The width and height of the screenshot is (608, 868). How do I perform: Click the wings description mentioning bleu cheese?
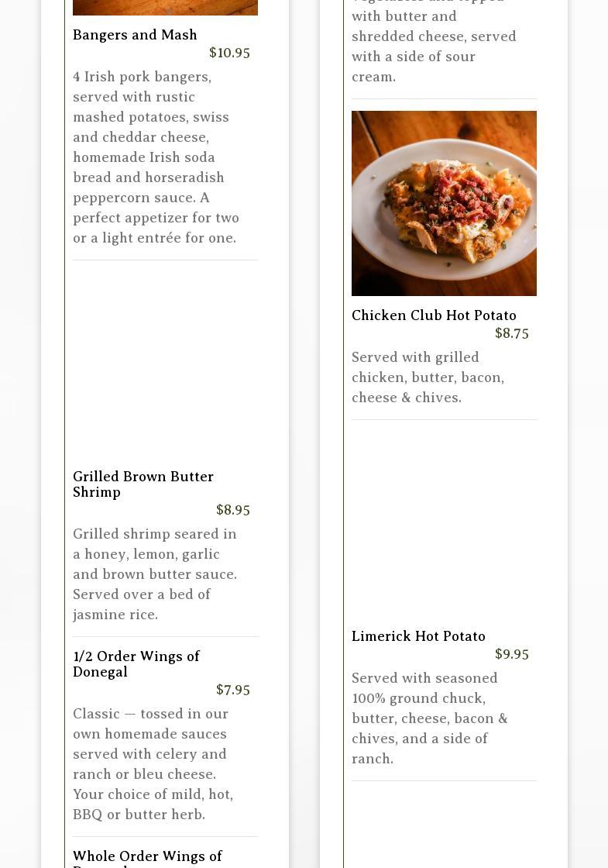(153, 764)
